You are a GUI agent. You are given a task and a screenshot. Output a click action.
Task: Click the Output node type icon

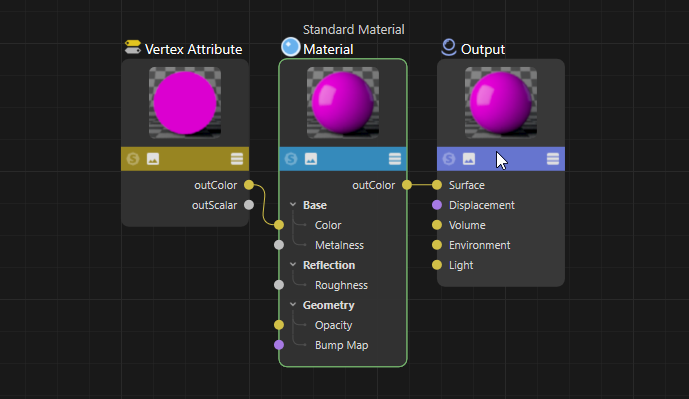tap(449, 47)
